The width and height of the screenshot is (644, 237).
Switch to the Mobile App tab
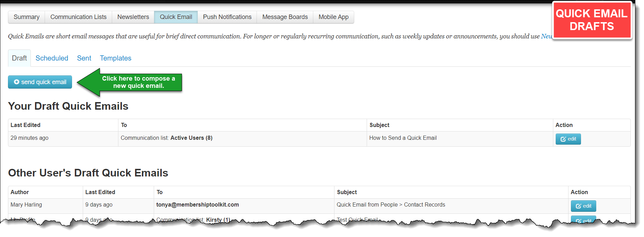(x=333, y=17)
